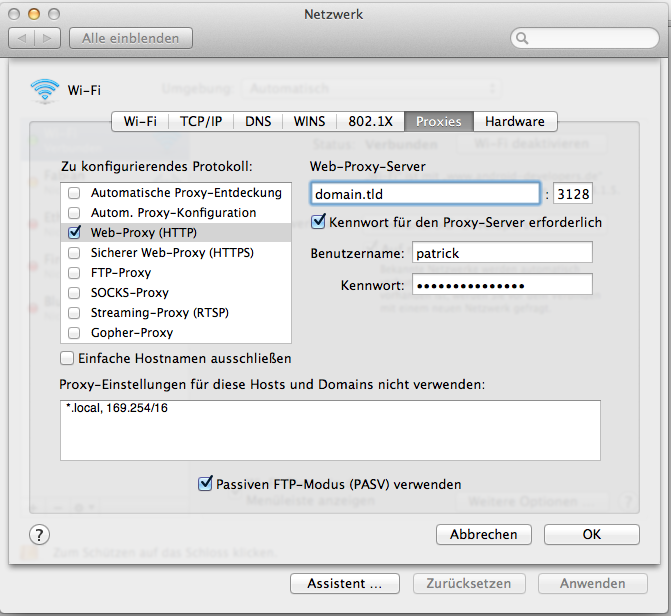Select the Proxies tab
This screenshot has height=616, width=671.
(x=439, y=122)
